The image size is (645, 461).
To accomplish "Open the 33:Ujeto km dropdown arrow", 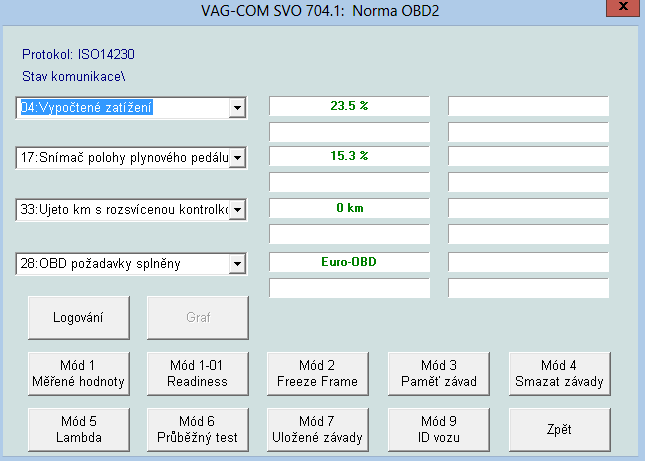I will point(237,210).
